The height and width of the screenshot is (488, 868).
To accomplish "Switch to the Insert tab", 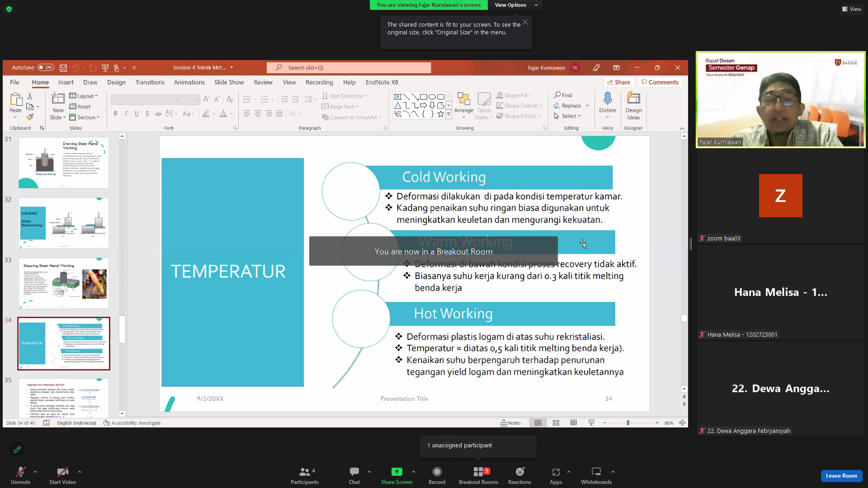I will pos(66,82).
